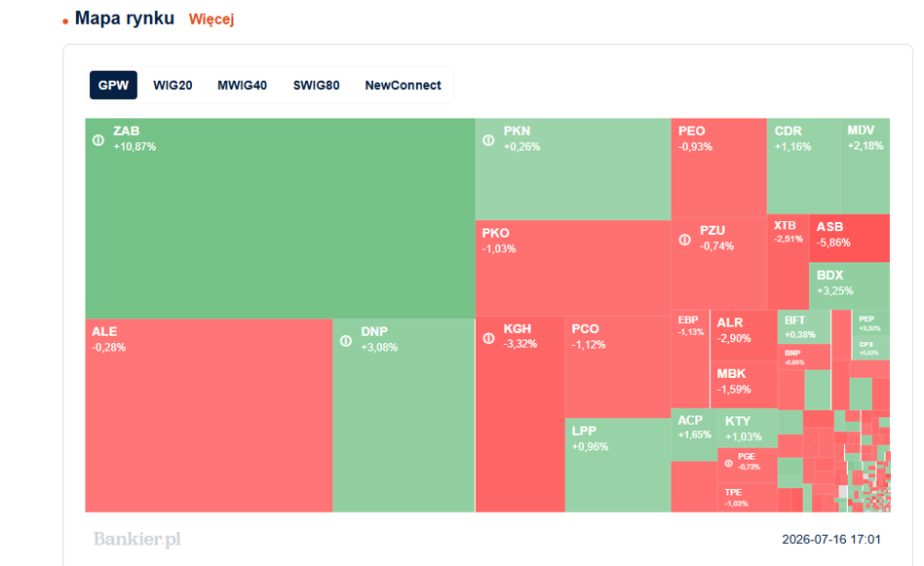This screenshot has width=924, height=566.
Task: Open the PEO tile in the heatmap
Action: (x=718, y=168)
